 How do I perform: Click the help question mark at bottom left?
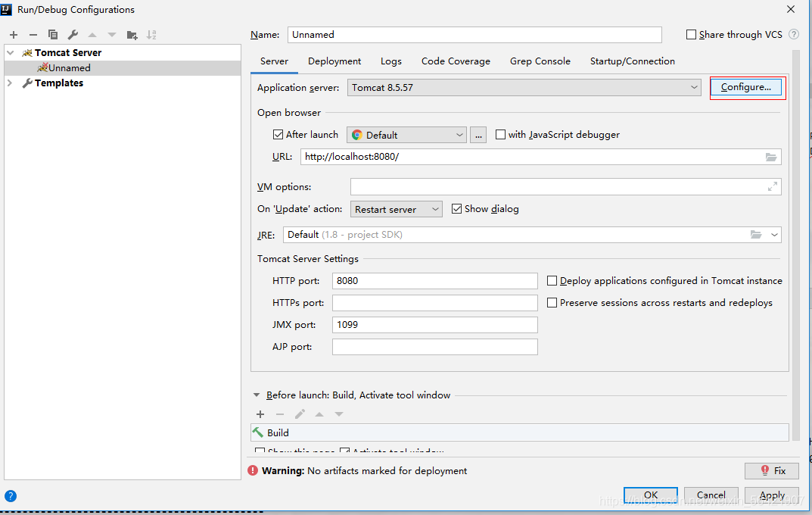pos(11,496)
